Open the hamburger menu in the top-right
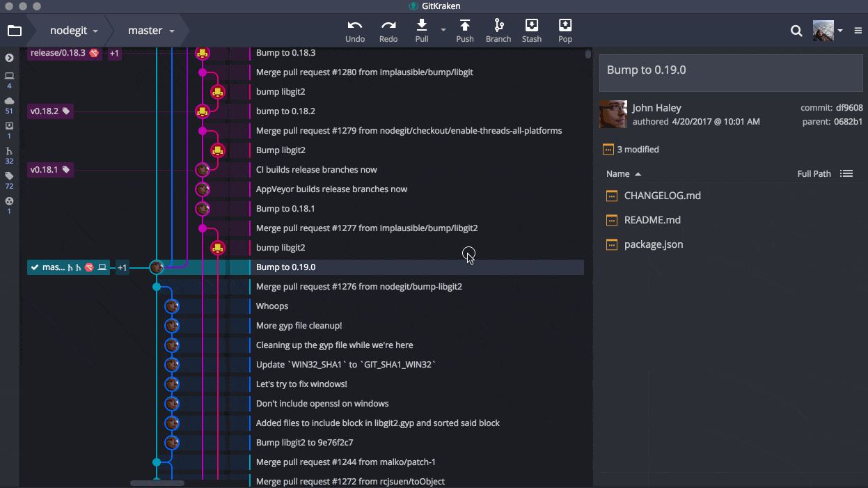Image resolution: width=868 pixels, height=488 pixels. (858, 31)
